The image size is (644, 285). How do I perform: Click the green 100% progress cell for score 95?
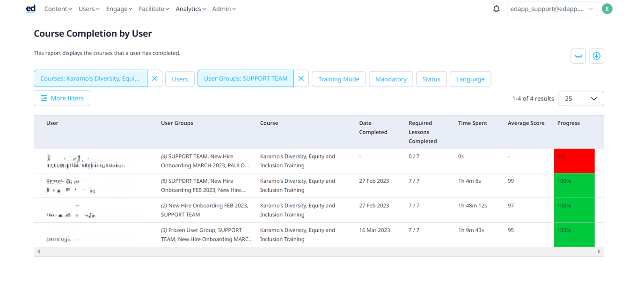click(x=574, y=235)
